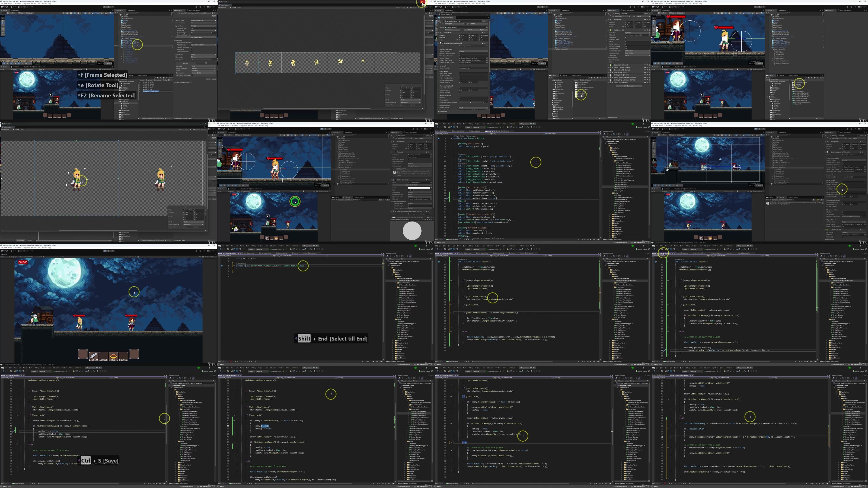
Task: Uncheck Generate Physics Shape checkbox
Action: [x=192, y=35]
